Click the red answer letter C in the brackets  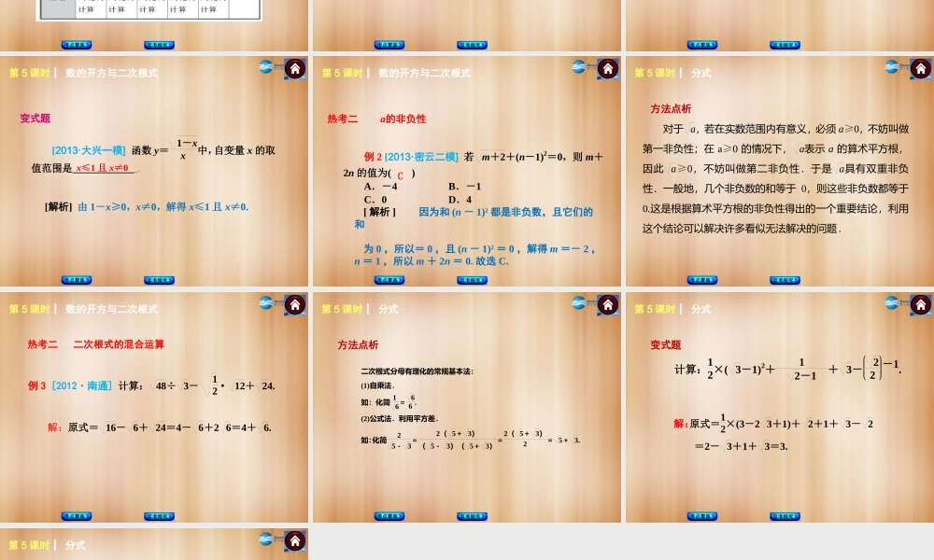[x=401, y=175]
